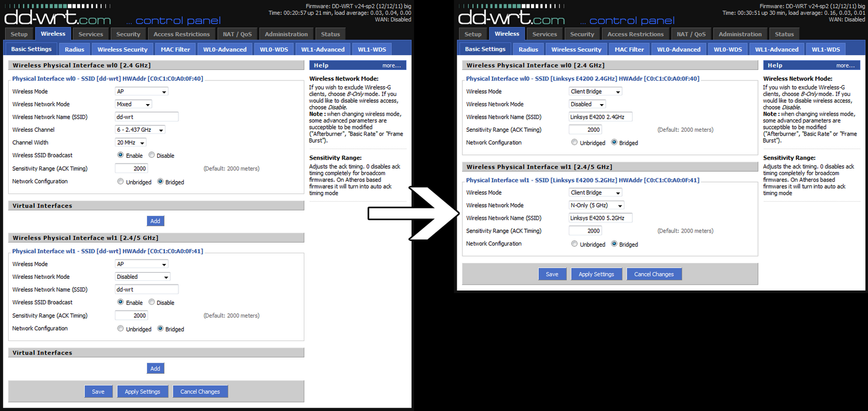Open wl1 Network Mode Disabled dropdown, left panel
Image resolution: width=868 pixels, height=411 pixels.
click(x=143, y=277)
